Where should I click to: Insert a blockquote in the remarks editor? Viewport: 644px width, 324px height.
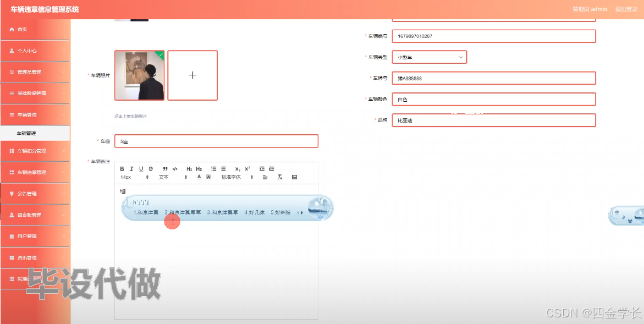164,169
